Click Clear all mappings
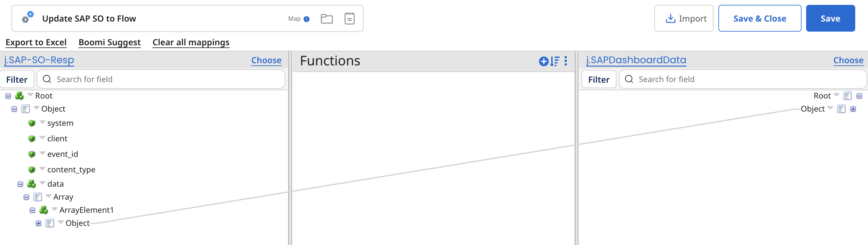868x245 pixels. click(191, 42)
